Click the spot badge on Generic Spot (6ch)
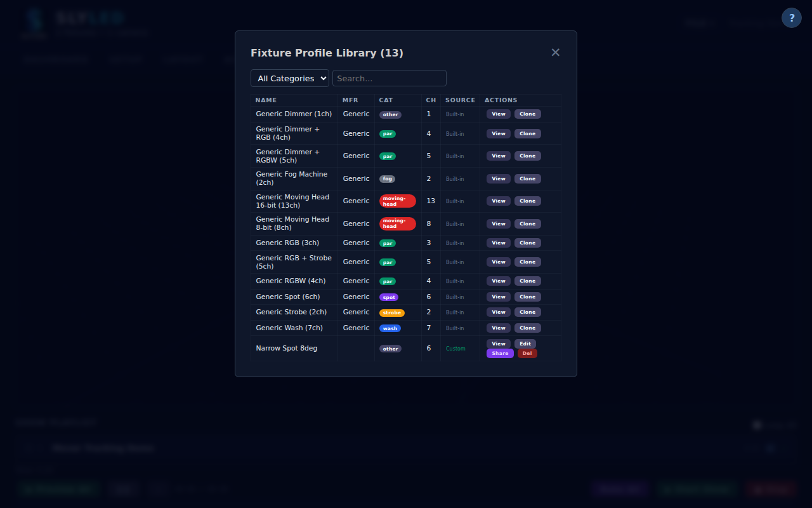The height and width of the screenshot is (508, 812). 388,297
